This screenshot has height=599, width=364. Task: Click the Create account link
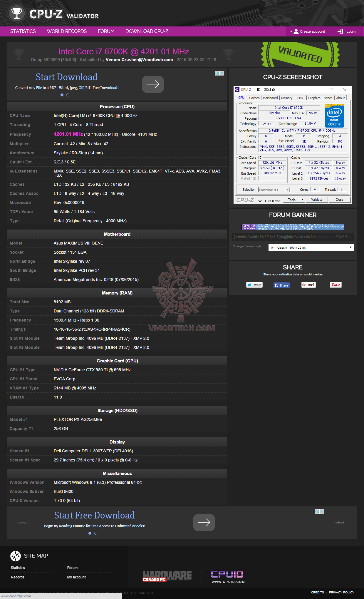312,31
